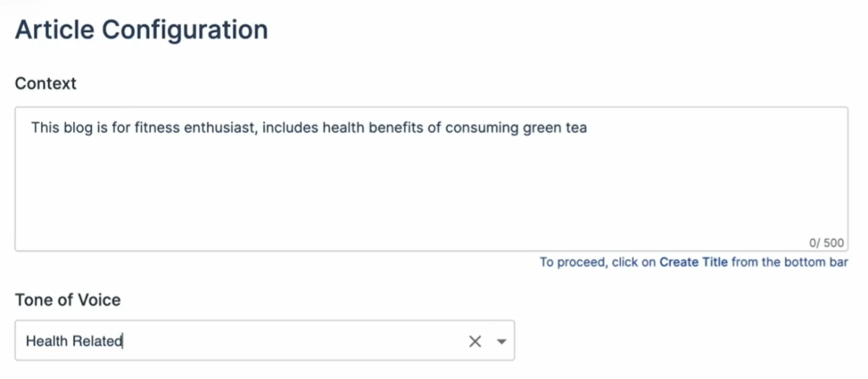868x379 pixels.
Task: Click the 'To proceed' hint line
Action: (x=597, y=263)
